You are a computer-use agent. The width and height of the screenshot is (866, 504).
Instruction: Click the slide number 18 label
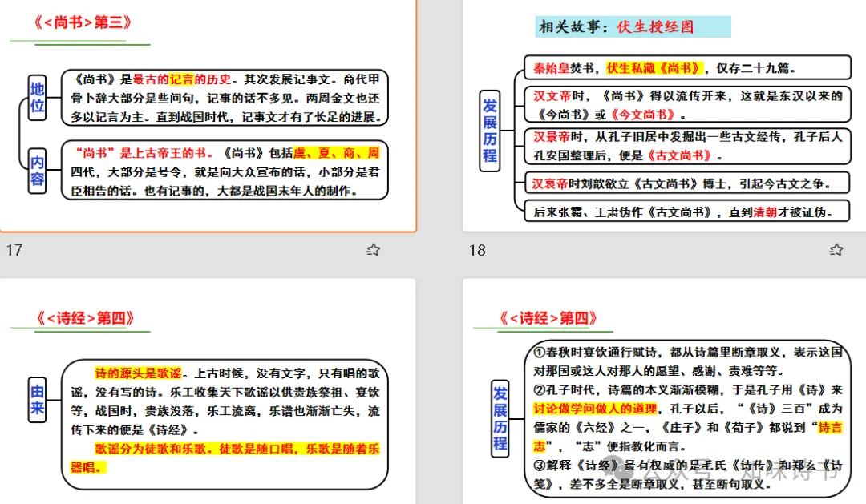point(477,250)
